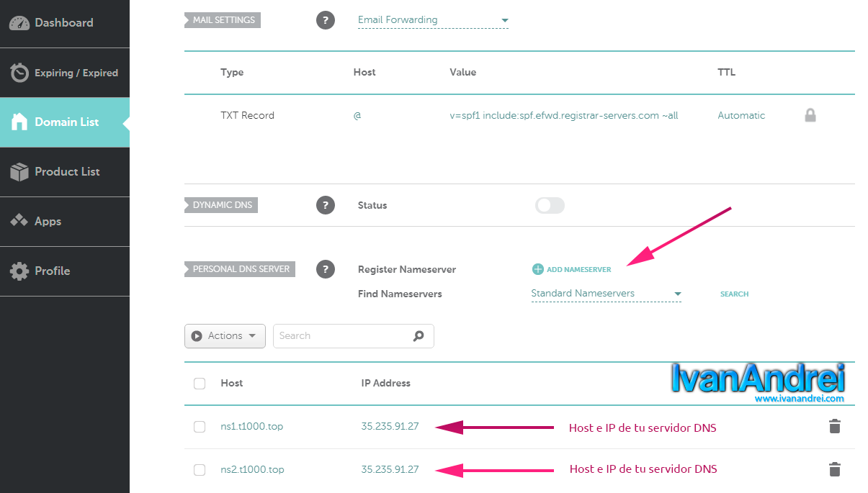Click the PERSONAL DNS SERVER section label

(240, 269)
